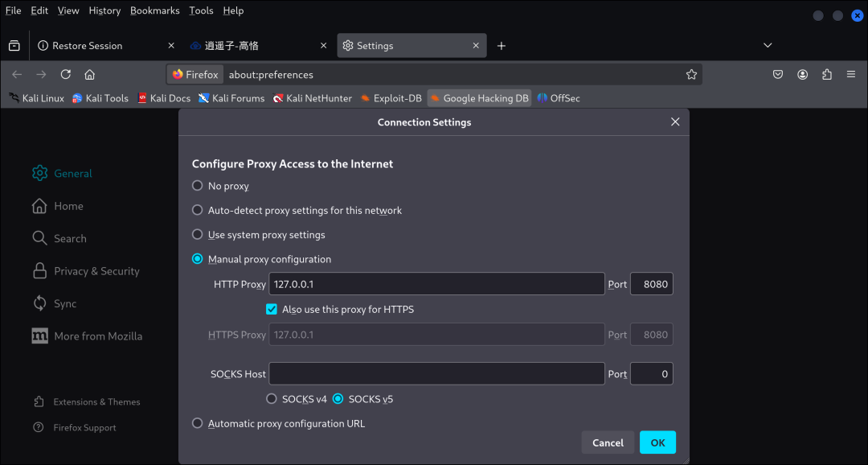Open the History menu
The width and height of the screenshot is (868, 465).
click(x=104, y=10)
